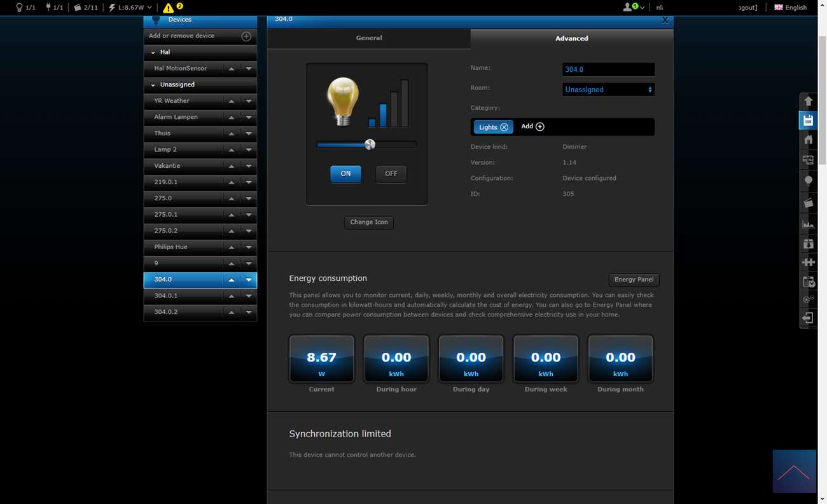827x504 pixels.
Task: Open the home icon in right sidebar
Action: coord(808,140)
